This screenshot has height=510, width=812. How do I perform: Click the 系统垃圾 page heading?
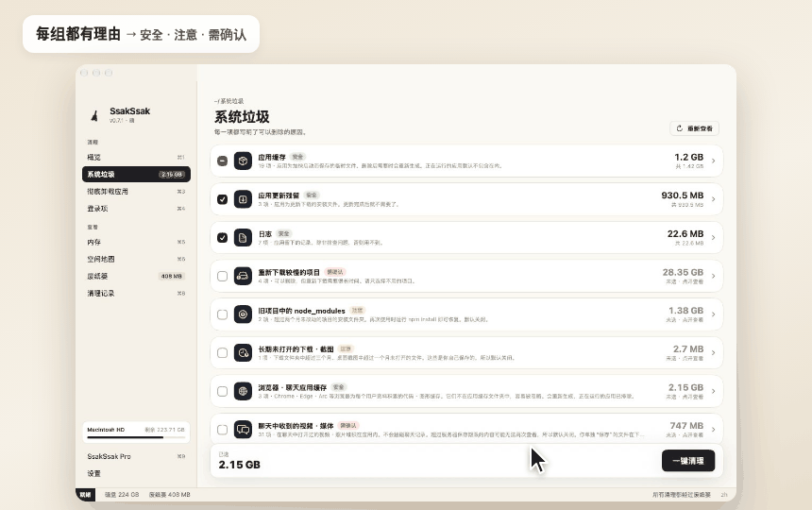242,116
